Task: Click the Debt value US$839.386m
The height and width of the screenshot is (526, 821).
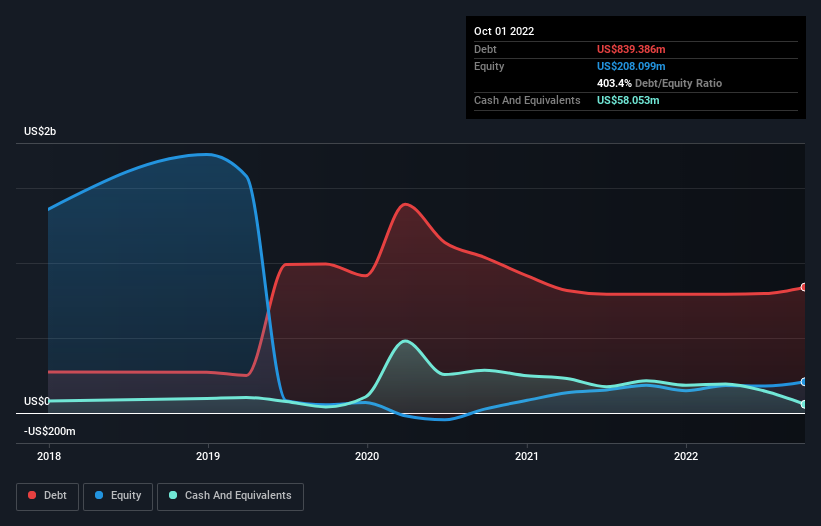Action: coord(631,49)
